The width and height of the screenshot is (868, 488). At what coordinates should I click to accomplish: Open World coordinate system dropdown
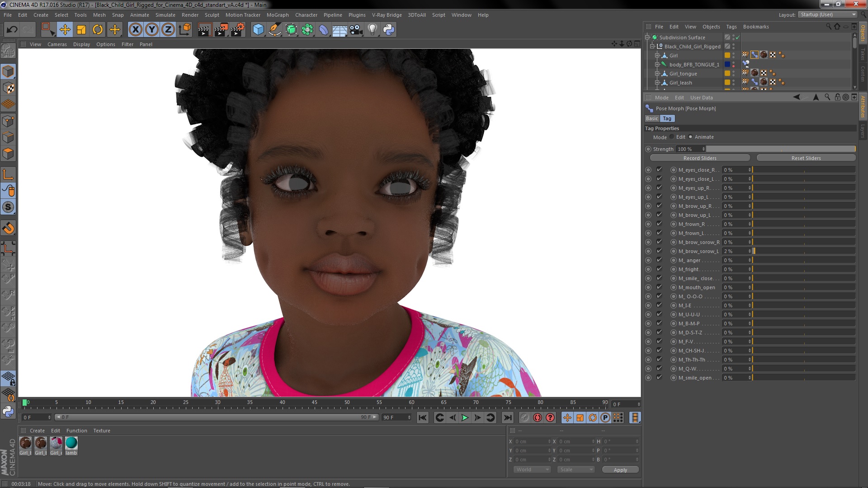click(x=532, y=470)
